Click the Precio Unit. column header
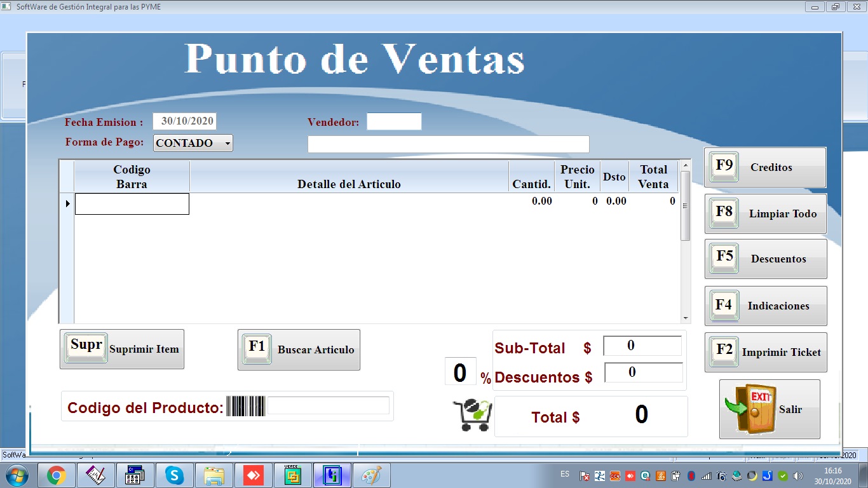 (578, 177)
